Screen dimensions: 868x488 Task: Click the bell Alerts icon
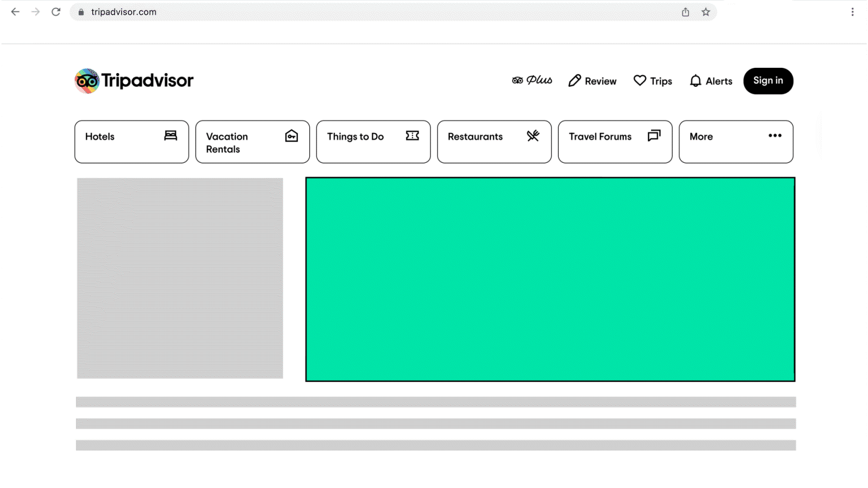click(x=695, y=81)
